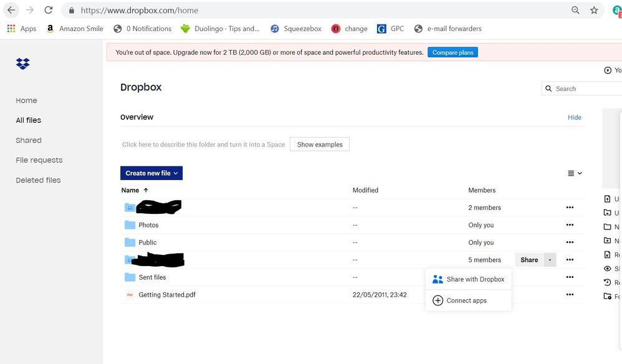Open the Apps bookmarks shortcut
The height and width of the screenshot is (364, 622).
click(x=22, y=29)
